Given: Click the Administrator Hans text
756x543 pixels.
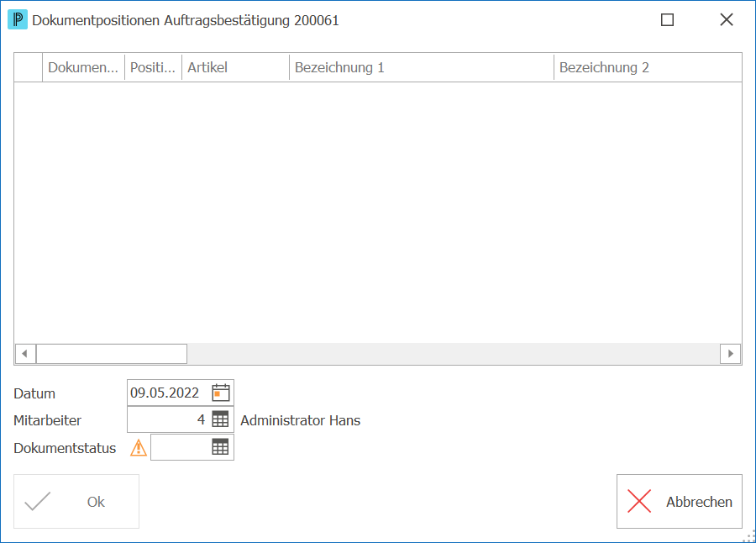Looking at the screenshot, I should [x=301, y=420].
